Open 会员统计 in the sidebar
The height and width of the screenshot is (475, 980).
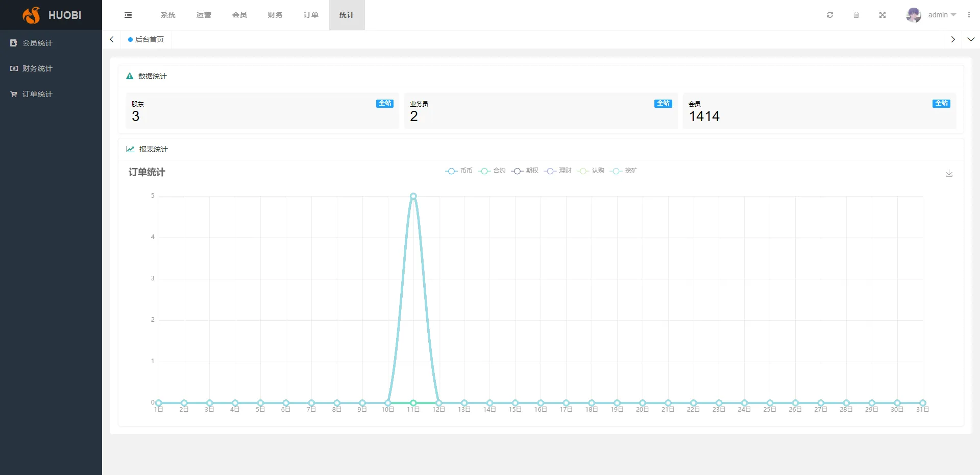[x=37, y=43]
